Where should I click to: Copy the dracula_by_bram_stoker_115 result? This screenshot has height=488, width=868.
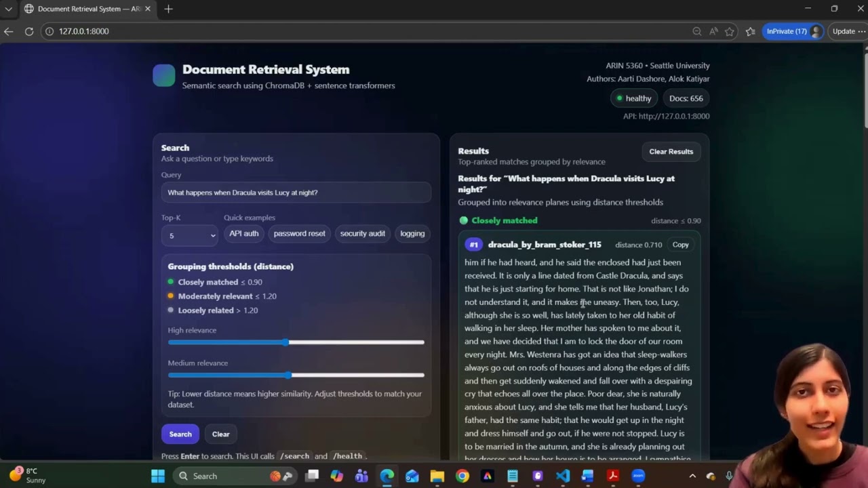(680, 245)
